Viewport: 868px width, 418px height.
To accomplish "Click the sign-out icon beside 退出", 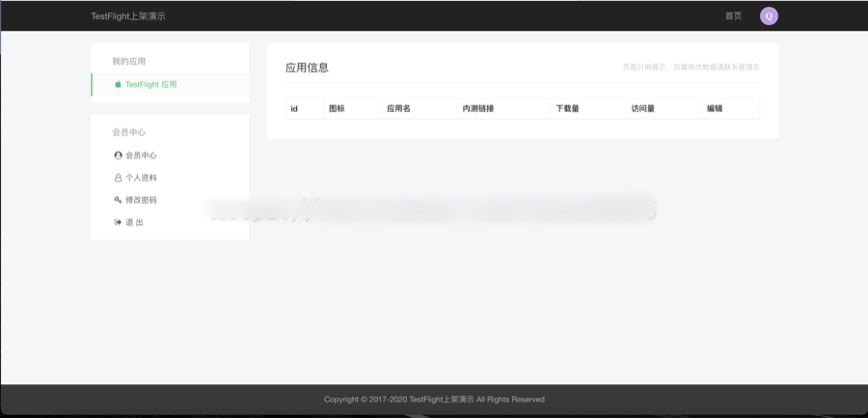I will pyautogui.click(x=119, y=222).
